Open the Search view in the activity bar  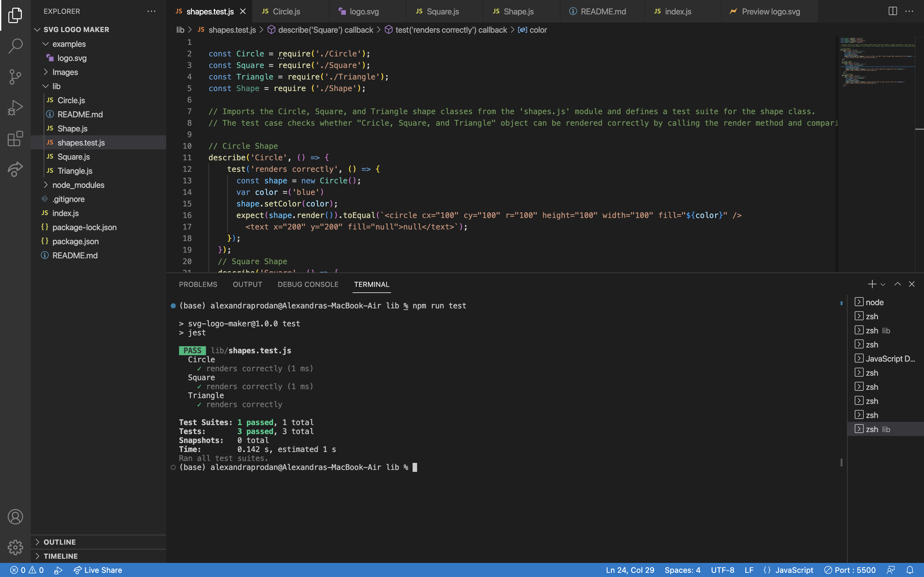pos(15,46)
